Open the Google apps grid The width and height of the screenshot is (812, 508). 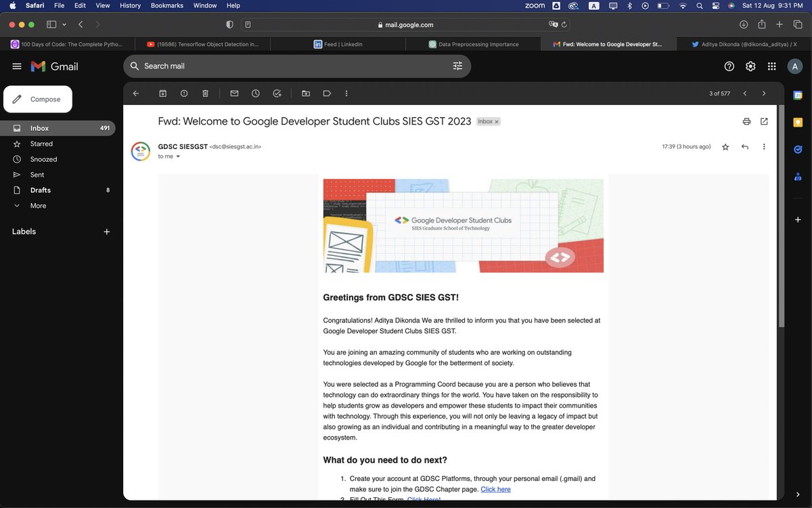[x=771, y=66]
